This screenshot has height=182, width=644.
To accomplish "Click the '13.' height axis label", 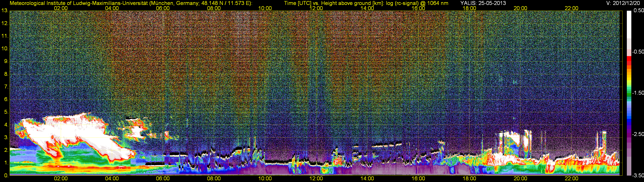I will click(x=5, y=10).
